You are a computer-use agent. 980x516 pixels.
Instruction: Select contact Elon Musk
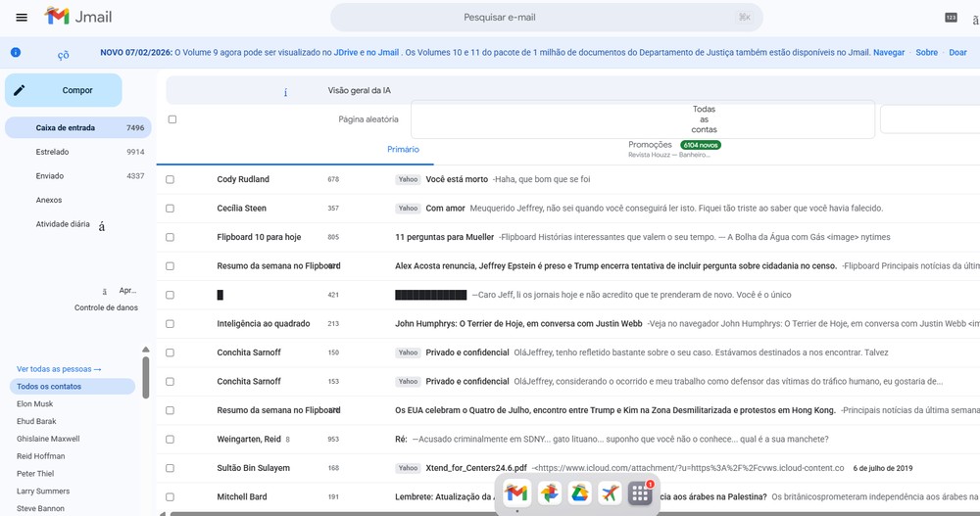coord(35,404)
